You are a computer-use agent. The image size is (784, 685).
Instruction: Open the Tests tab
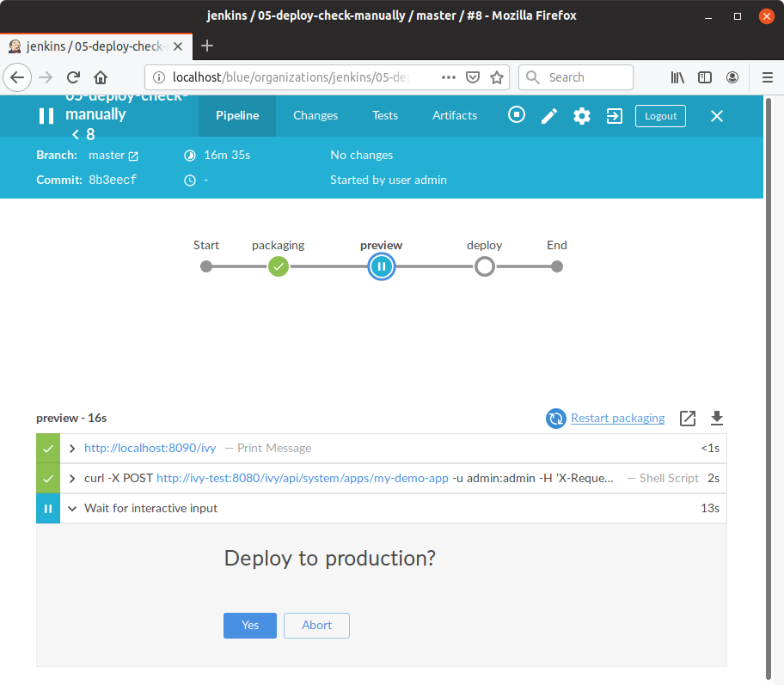point(385,115)
